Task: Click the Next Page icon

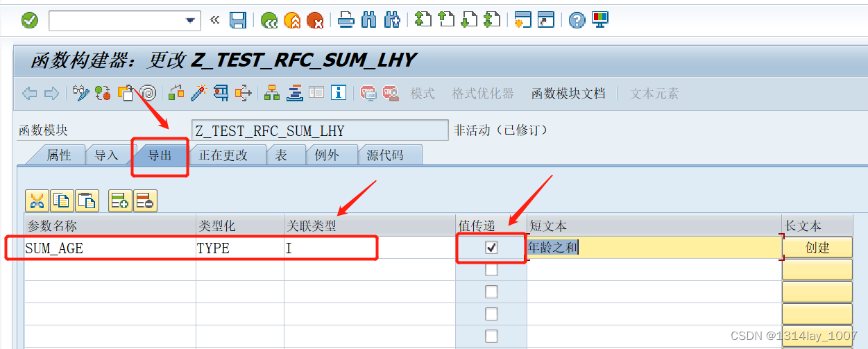Action: click(x=469, y=20)
